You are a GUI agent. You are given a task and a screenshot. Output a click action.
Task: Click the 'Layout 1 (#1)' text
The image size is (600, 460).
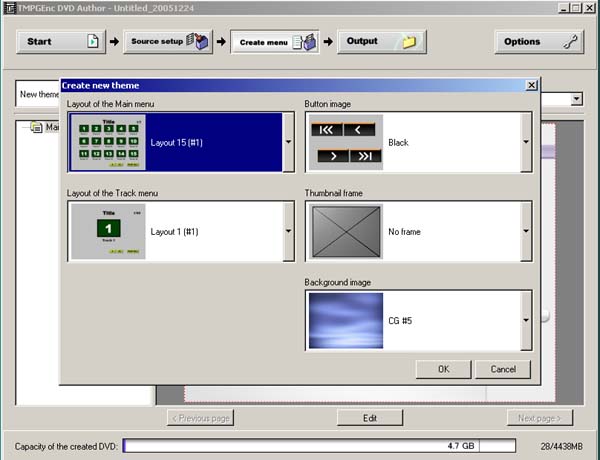[174, 232]
